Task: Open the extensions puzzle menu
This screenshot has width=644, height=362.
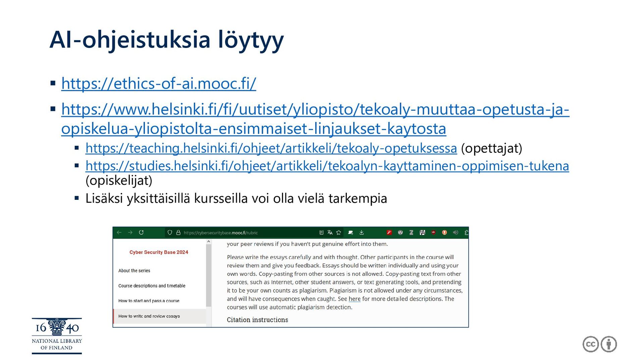Action: point(466,233)
